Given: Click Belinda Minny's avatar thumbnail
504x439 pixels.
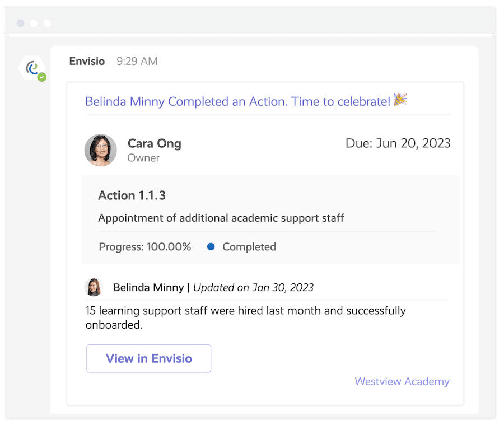Looking at the screenshot, I should click(x=94, y=287).
